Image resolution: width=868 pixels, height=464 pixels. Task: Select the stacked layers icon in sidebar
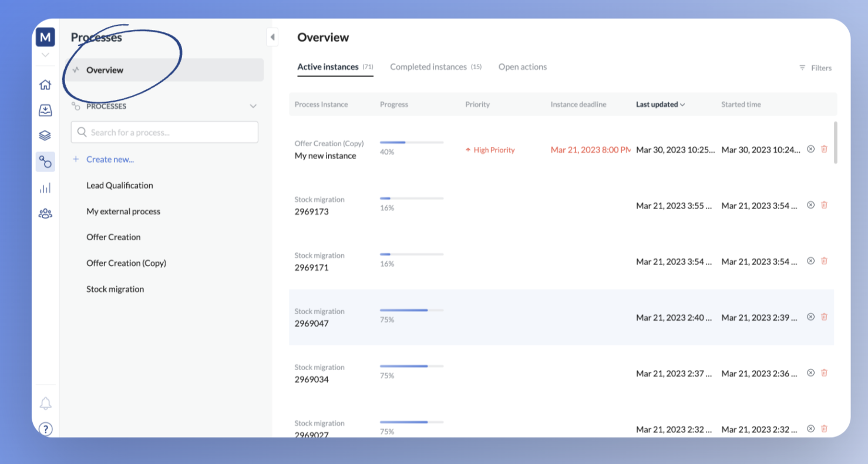click(45, 135)
